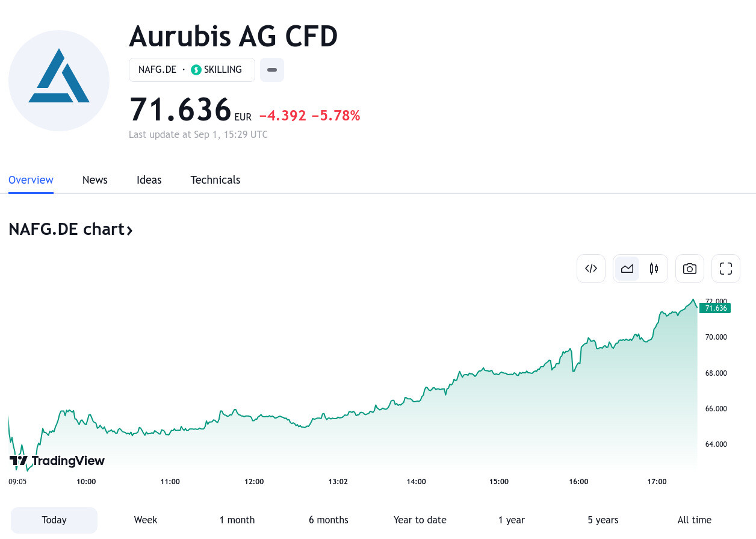Take a chart snapshot with camera icon
756x539 pixels.
click(x=690, y=269)
